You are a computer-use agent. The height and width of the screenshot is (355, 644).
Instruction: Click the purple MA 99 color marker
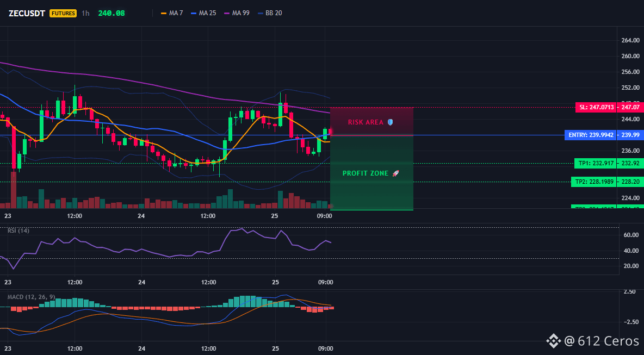click(226, 13)
